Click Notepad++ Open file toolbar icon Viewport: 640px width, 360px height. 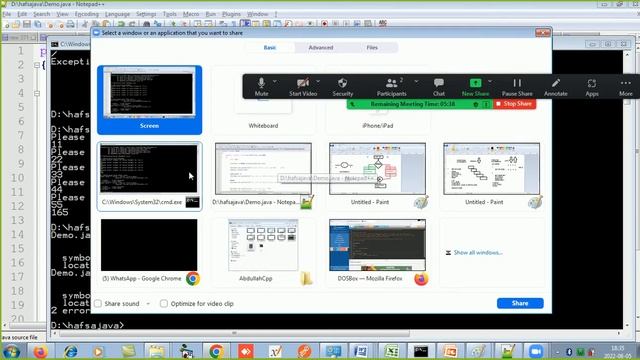(16, 24)
